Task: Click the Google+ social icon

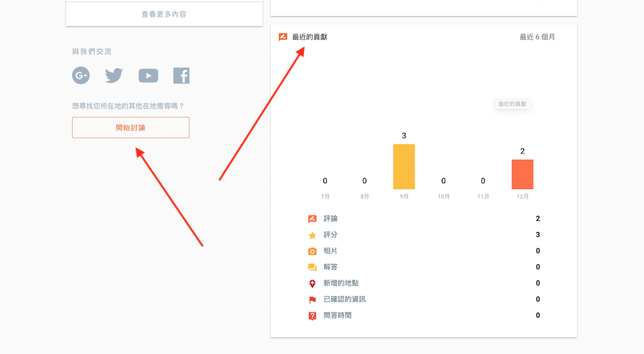Action: (81, 75)
